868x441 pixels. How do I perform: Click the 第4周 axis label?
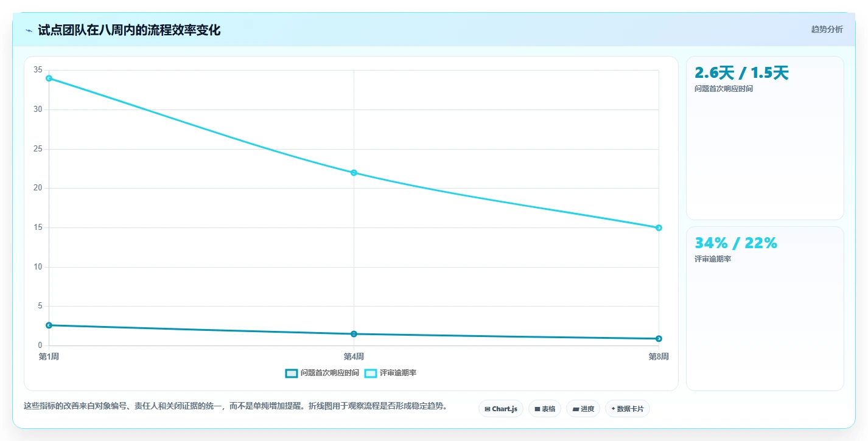point(354,356)
